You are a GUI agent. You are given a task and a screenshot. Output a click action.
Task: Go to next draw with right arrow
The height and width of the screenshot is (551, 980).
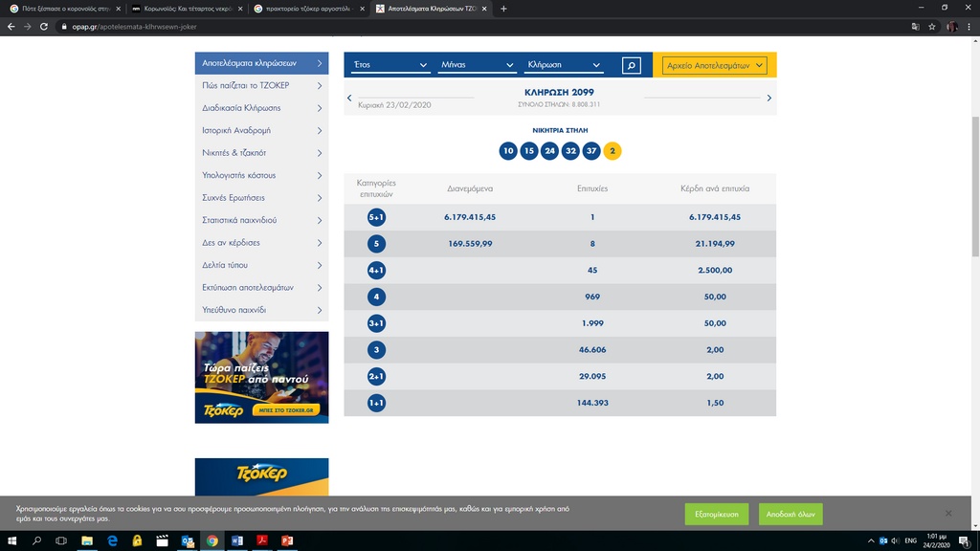[x=769, y=98]
